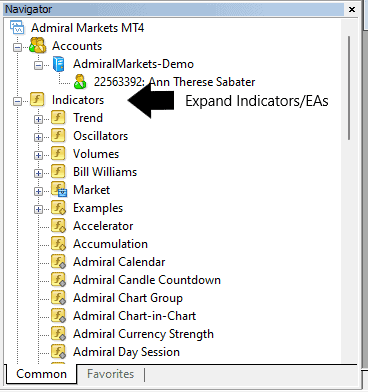Collapse the Accounts tree node

point(17,47)
